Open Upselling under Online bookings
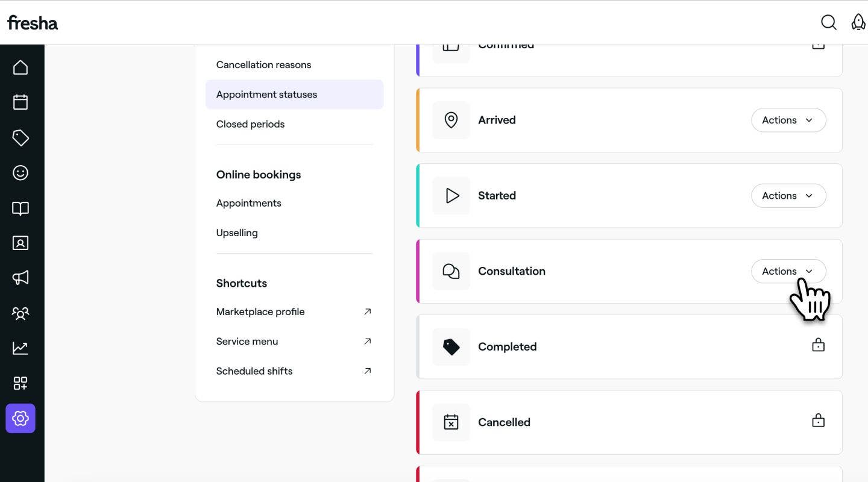 [237, 233]
